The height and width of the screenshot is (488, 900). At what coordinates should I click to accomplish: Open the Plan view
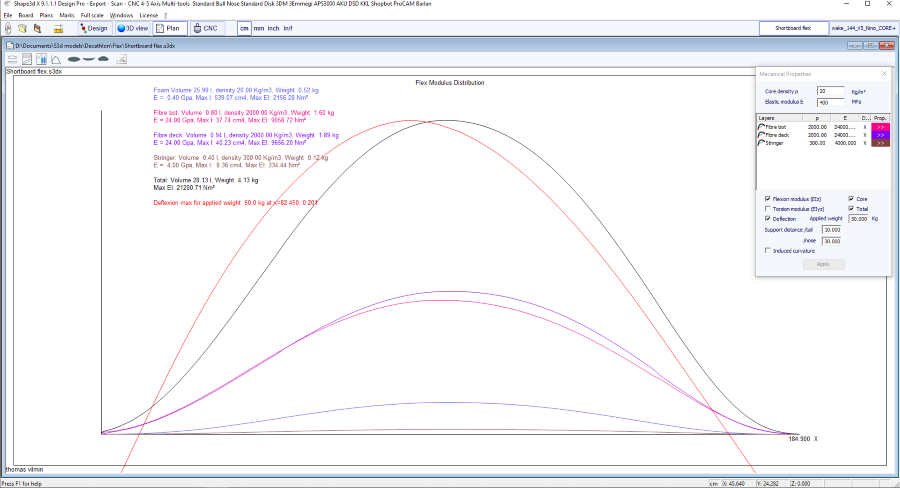pos(167,28)
